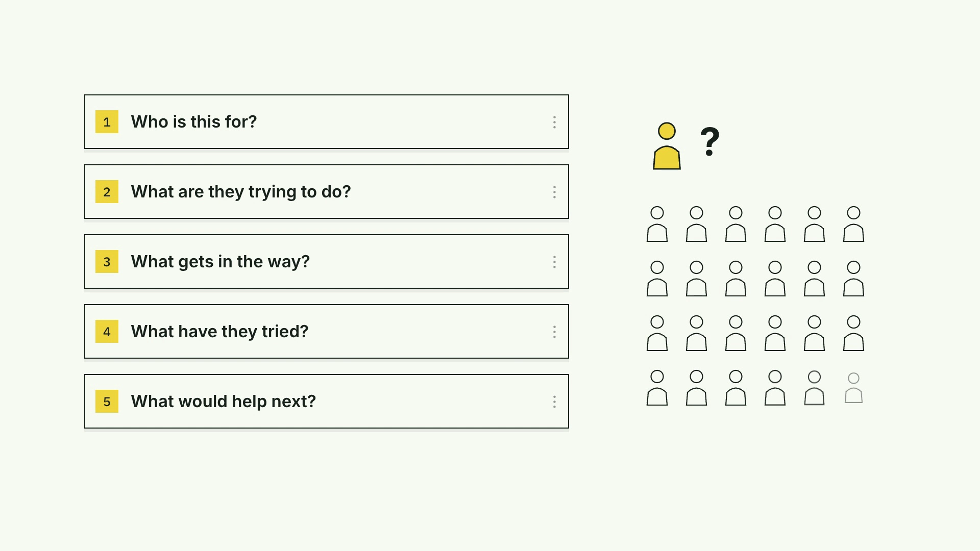Select the 'What would help next?' question text
Screen dimensions: 980x551
coord(224,402)
